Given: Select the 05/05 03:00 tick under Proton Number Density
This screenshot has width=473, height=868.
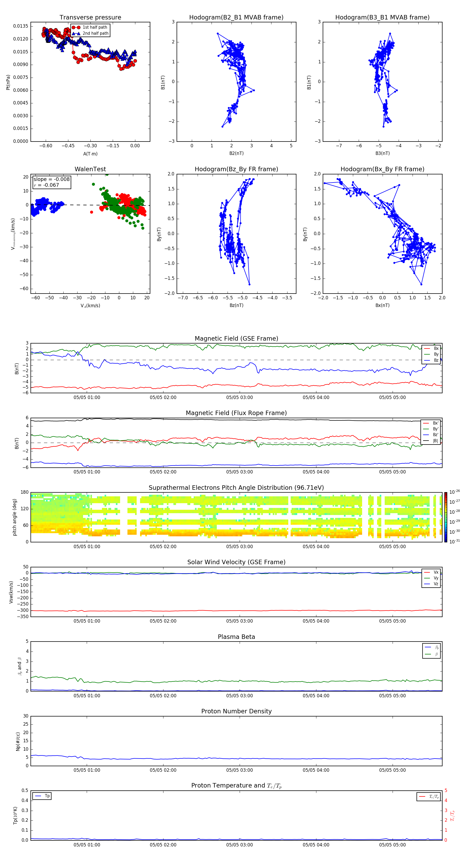Looking at the screenshot, I should pos(239,770).
